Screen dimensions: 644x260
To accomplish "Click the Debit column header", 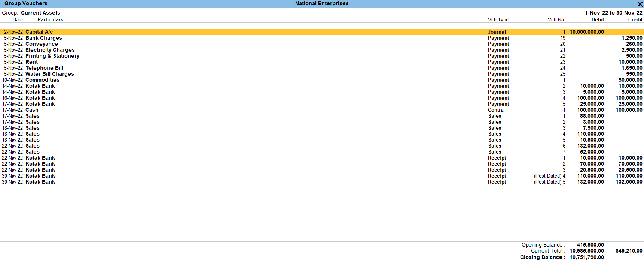I will 598,20.
